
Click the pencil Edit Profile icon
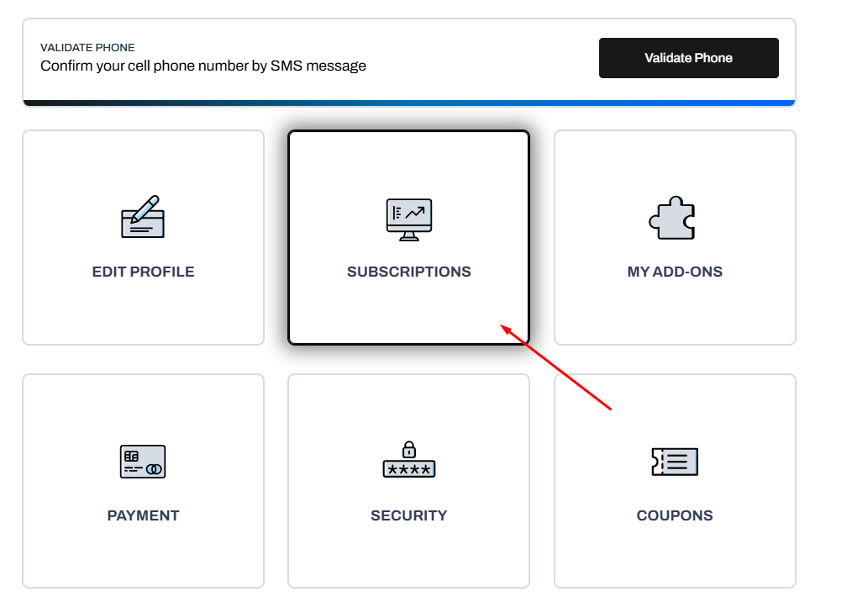(x=143, y=217)
